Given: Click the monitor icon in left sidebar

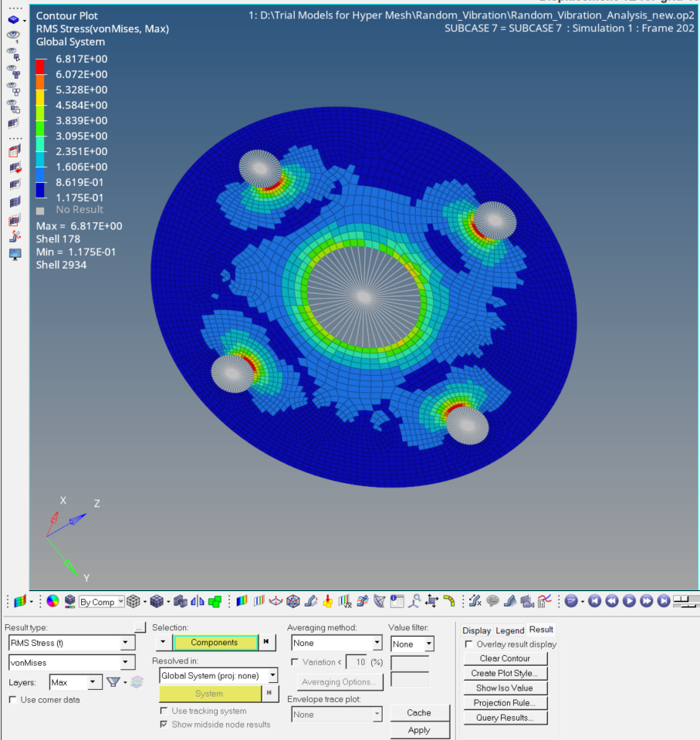Looking at the screenshot, I should 14,255.
